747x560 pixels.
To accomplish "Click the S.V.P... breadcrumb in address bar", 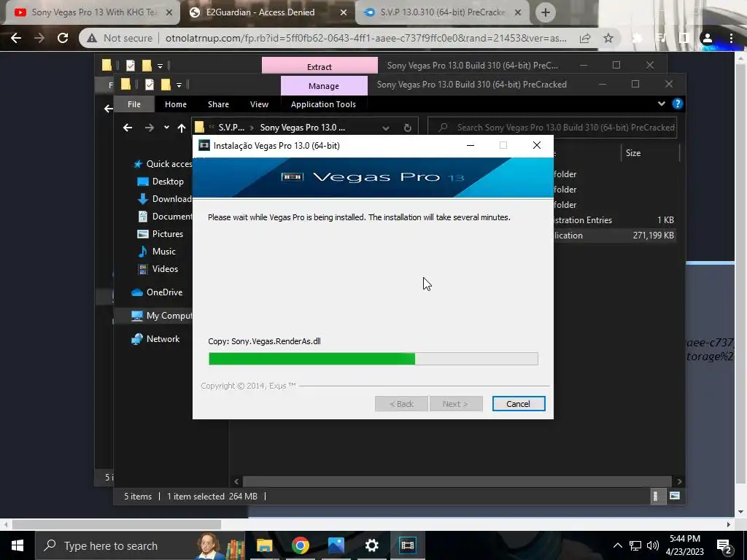I will pos(231,128).
